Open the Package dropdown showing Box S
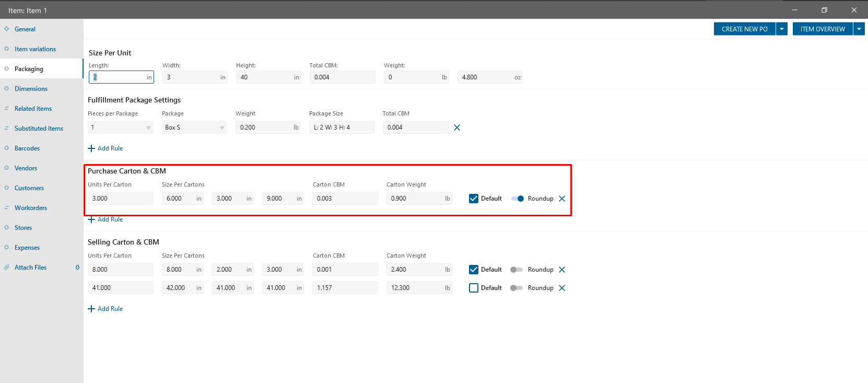This screenshot has height=383, width=868. coord(194,127)
